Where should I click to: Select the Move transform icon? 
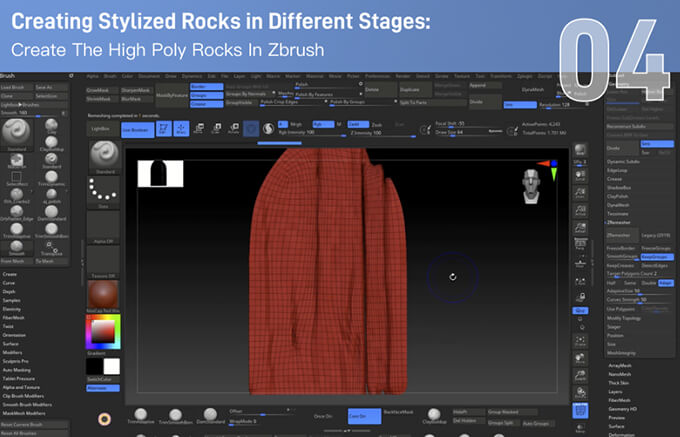pyautogui.click(x=199, y=129)
